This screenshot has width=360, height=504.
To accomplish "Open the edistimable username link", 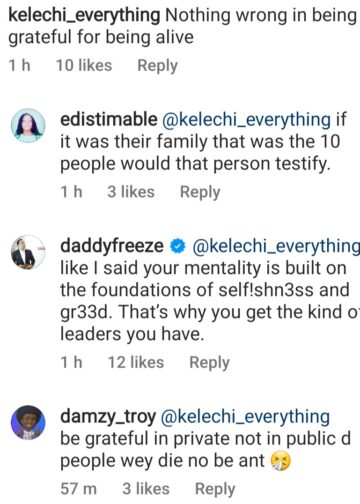I will pyautogui.click(x=109, y=119).
